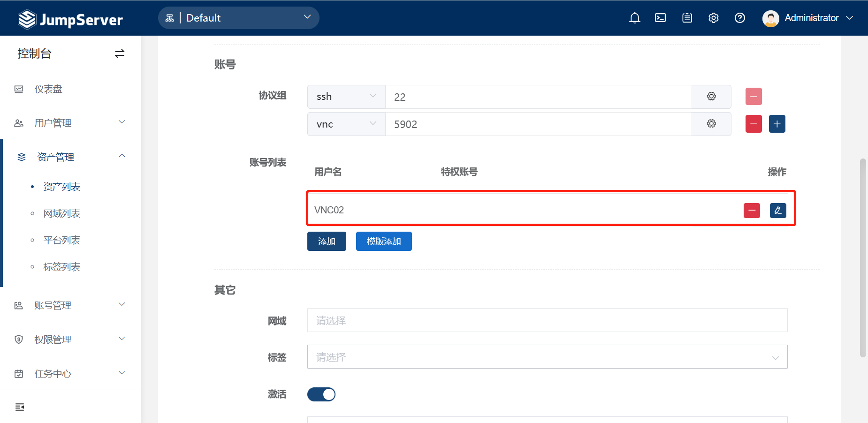Click the 添加 button
The image size is (868, 423).
click(326, 241)
